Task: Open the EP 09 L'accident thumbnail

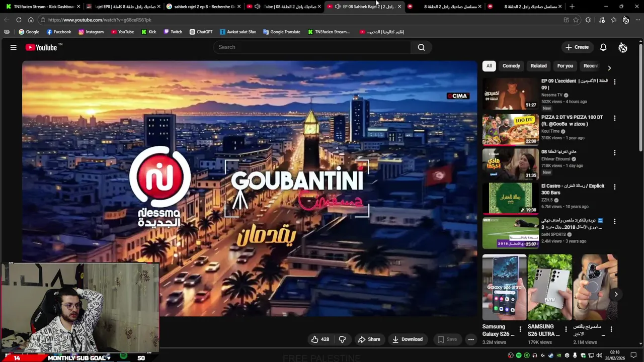Action: [510, 94]
